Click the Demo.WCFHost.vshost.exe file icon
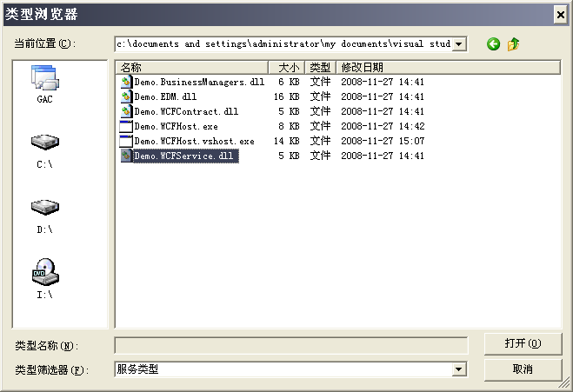The width and height of the screenshot is (573, 392). (x=126, y=141)
